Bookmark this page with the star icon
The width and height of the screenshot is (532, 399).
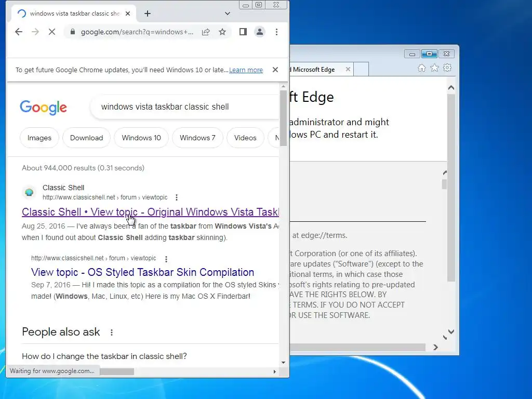pos(222,32)
